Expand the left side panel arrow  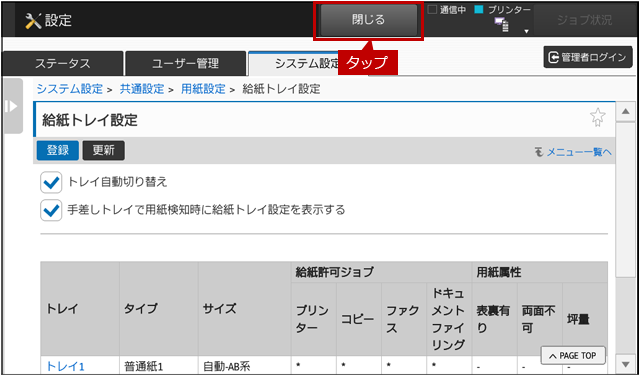tap(13, 107)
